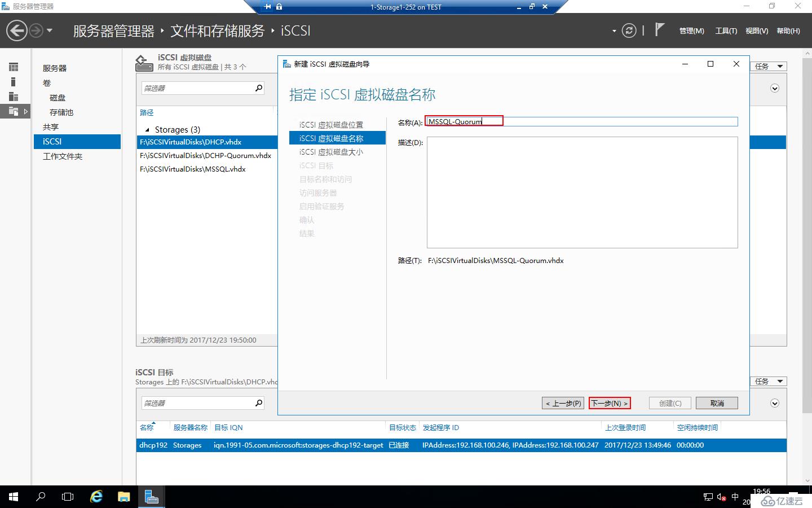Open the 管理(M) menu
The image size is (812, 508).
pyautogui.click(x=691, y=31)
